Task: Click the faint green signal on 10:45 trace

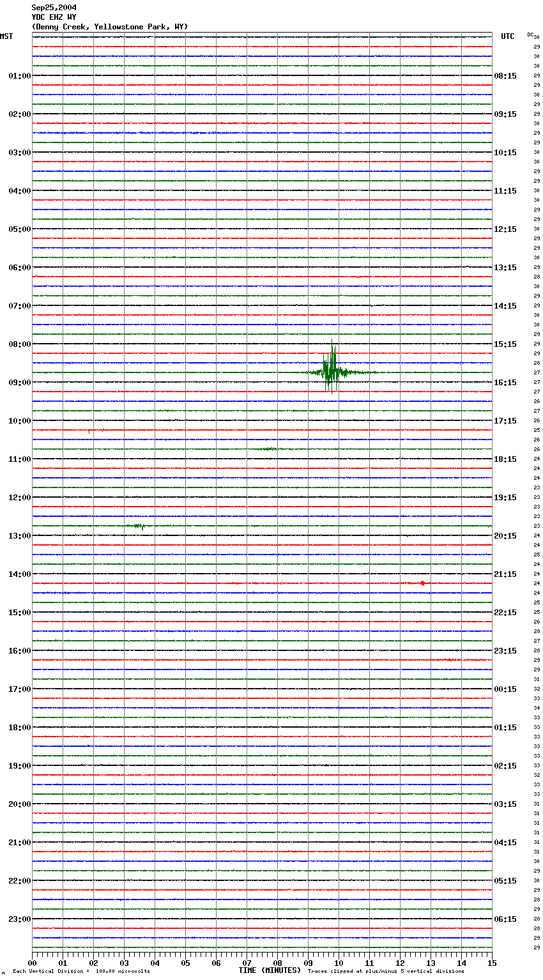Action: pyautogui.click(x=268, y=449)
